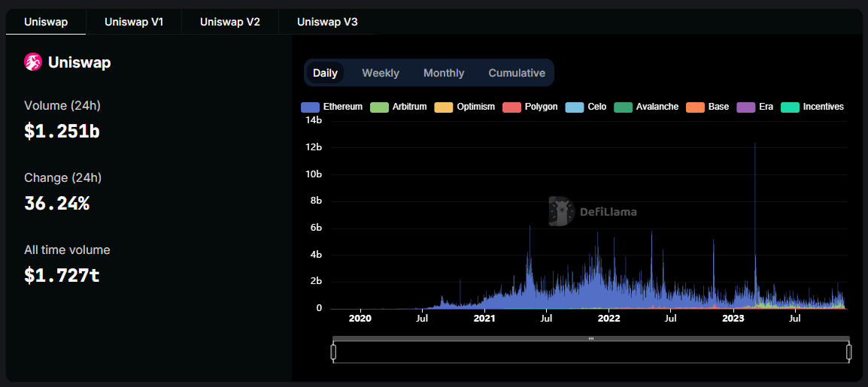Select the Weekly chart interval
This screenshot has width=868, height=387.
[x=381, y=73]
